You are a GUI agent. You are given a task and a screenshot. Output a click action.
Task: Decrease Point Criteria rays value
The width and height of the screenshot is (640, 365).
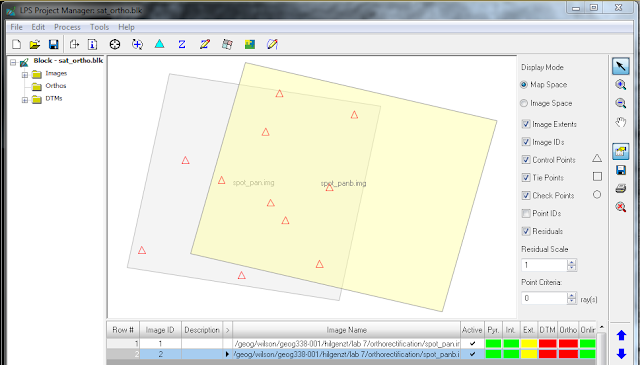point(571,301)
